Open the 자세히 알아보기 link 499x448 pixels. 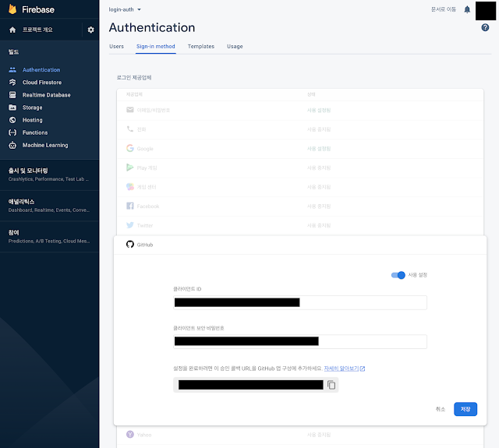point(342,369)
